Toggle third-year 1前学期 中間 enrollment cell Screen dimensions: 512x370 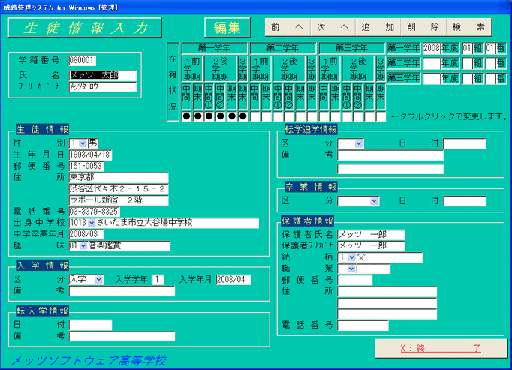(x=324, y=116)
